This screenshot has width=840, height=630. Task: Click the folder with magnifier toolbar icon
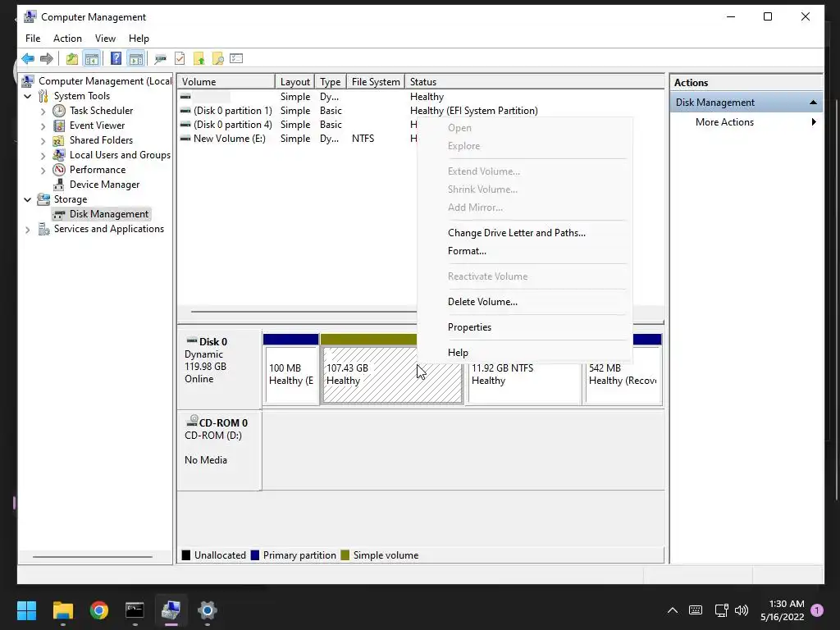(218, 58)
